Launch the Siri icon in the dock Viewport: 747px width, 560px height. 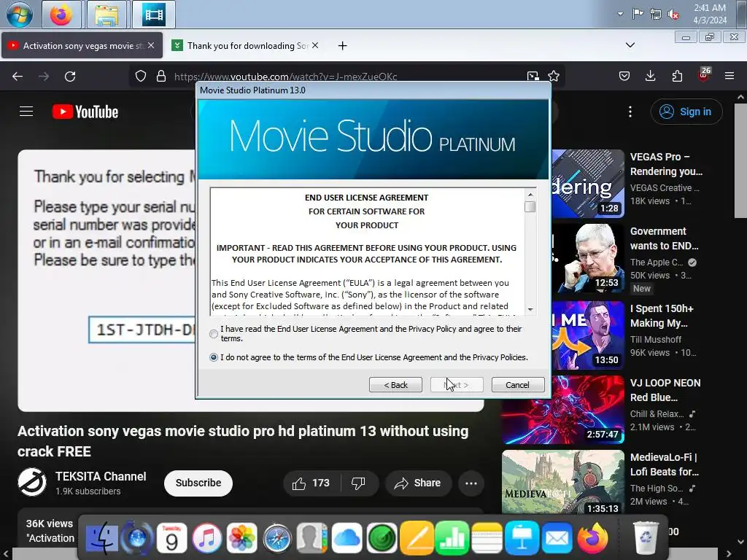point(137,539)
